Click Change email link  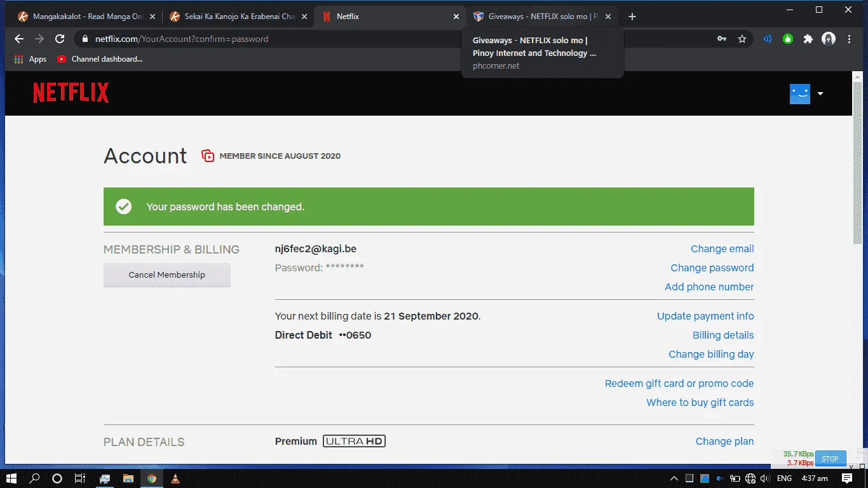[722, 249]
